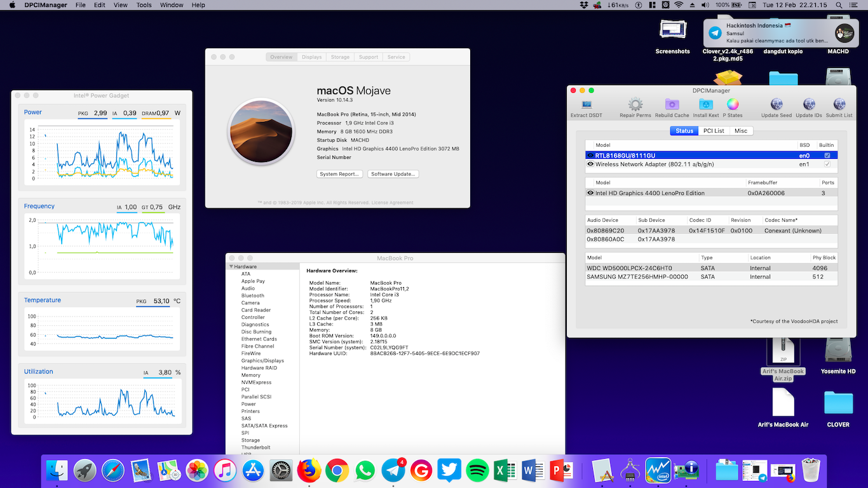868x488 pixels.
Task: Open the Tools menu in menu bar
Action: [x=144, y=5]
